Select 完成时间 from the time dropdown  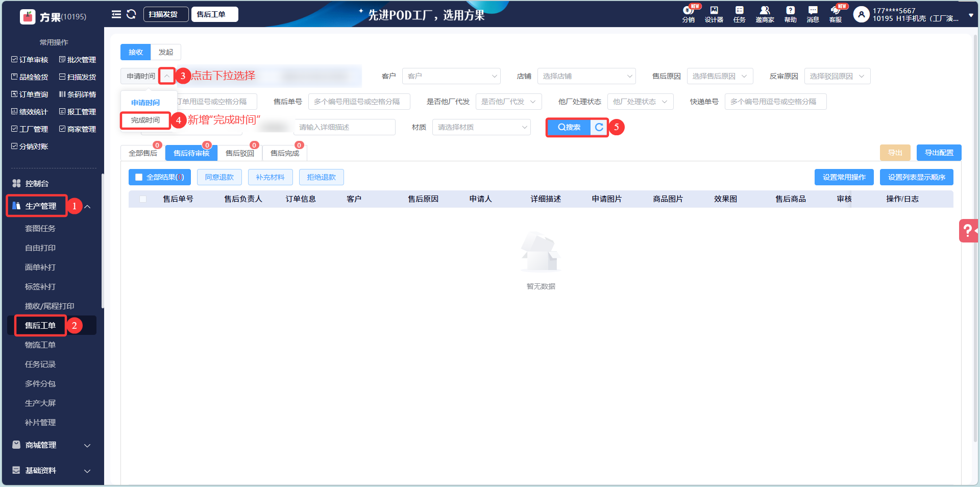(x=144, y=120)
